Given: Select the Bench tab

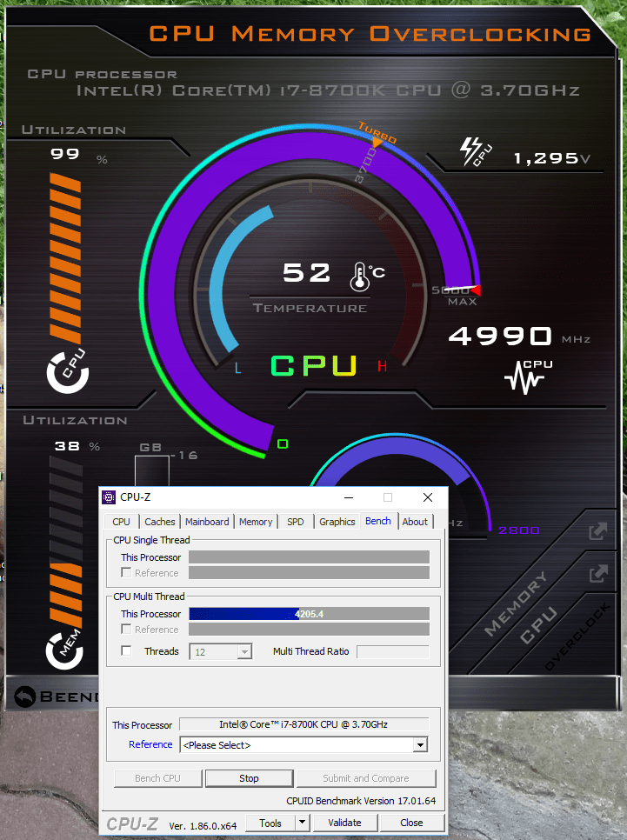Looking at the screenshot, I should 378,521.
